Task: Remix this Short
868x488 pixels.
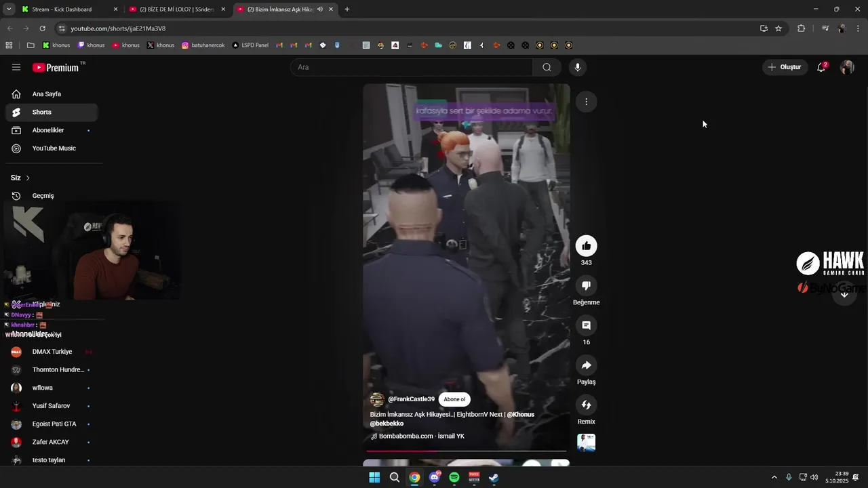Action: [586, 405]
